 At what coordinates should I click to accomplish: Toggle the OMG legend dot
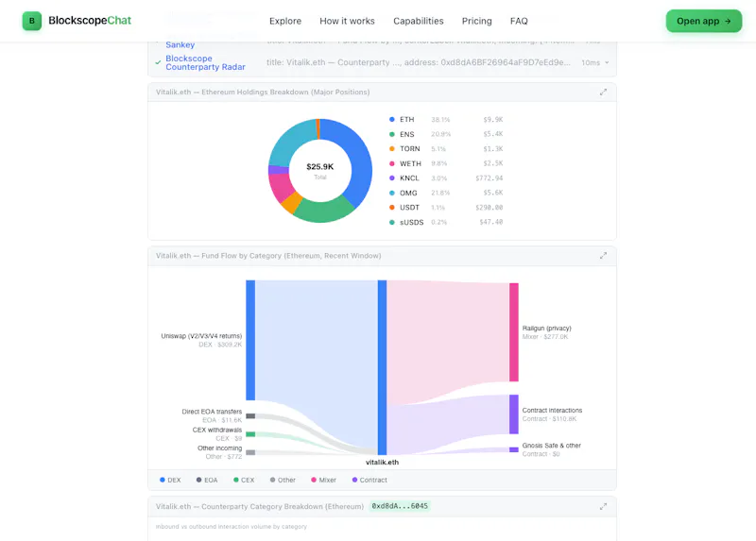392,194
